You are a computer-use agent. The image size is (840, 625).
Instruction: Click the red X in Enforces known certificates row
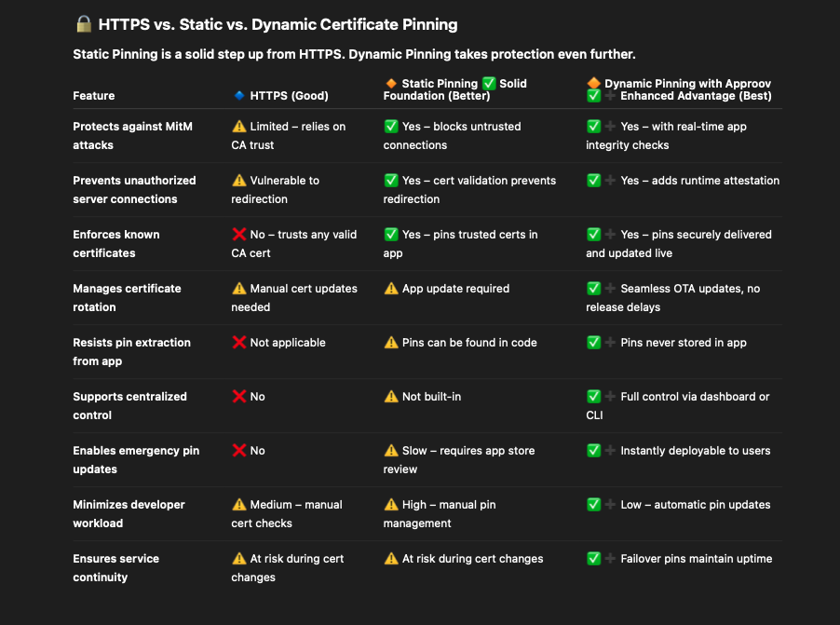coord(239,234)
